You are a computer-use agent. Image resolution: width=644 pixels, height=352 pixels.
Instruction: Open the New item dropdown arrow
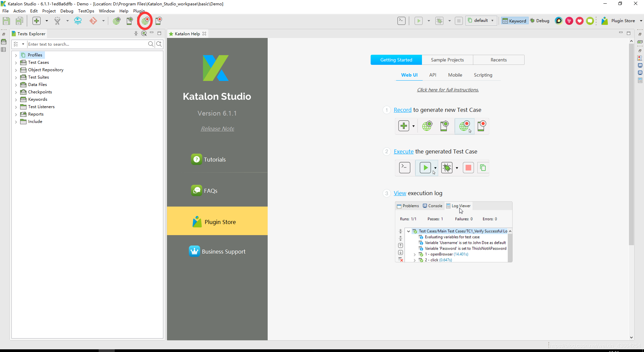(47, 21)
